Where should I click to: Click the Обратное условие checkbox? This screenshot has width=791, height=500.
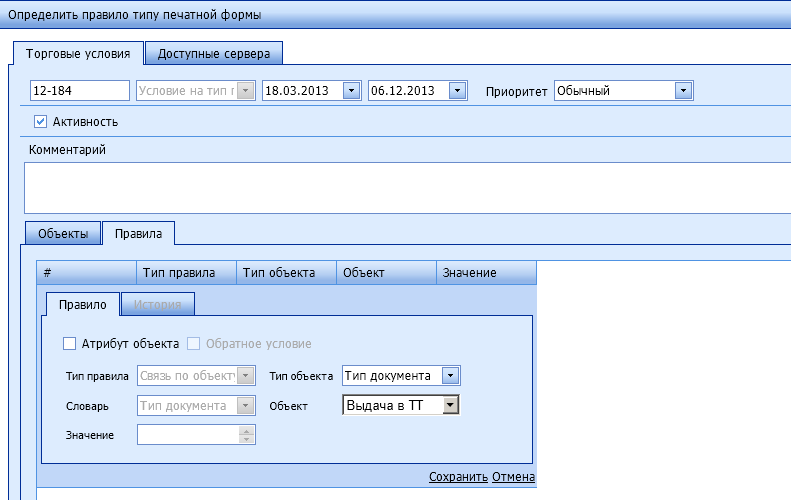(x=194, y=344)
